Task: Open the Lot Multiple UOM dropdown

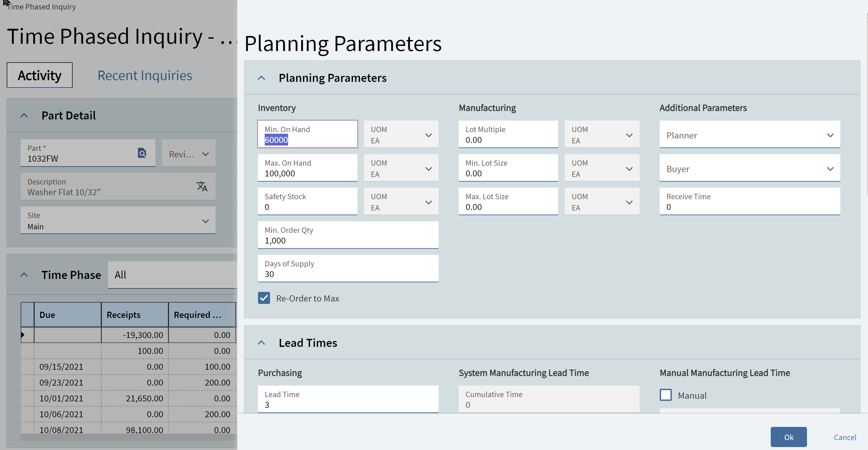Action: pos(602,134)
